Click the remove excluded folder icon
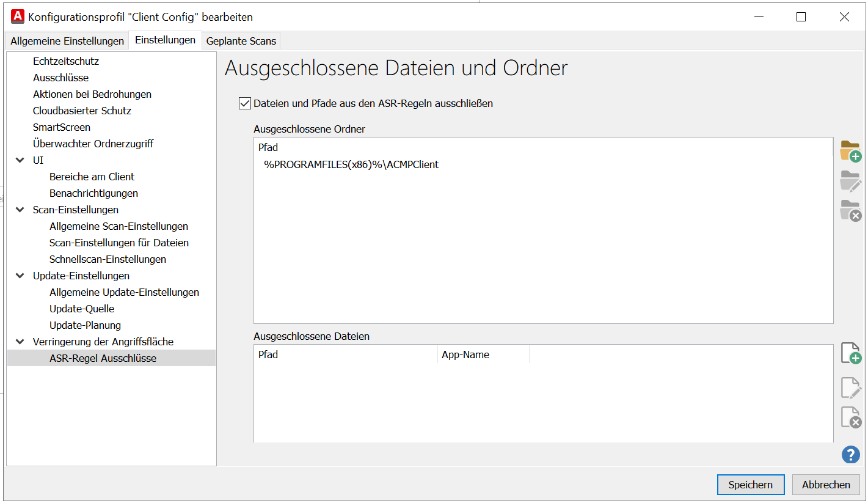868x503 pixels. coord(850,210)
